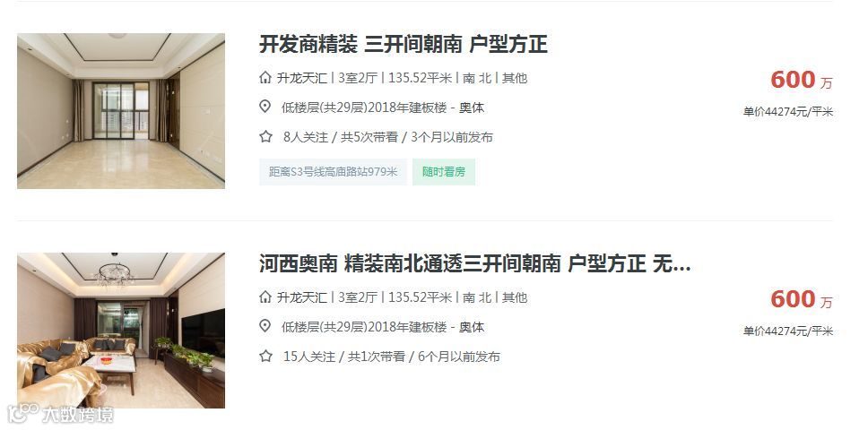This screenshot has width=868, height=430.
Task: Click house icon in second listing
Action: 265,297
